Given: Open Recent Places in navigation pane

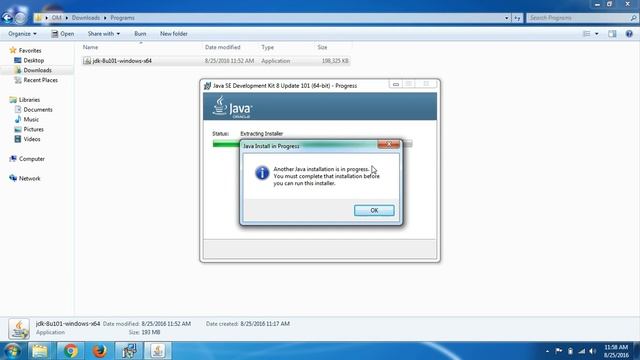Looking at the screenshot, I should [x=40, y=80].
